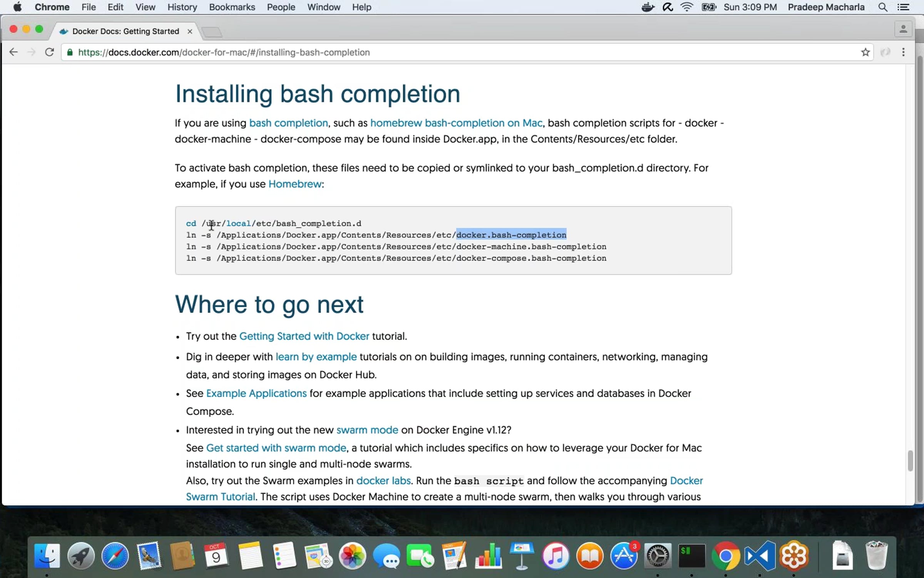The image size is (924, 578).
Task: Open the Chrome profile avatar button
Action: point(903,29)
